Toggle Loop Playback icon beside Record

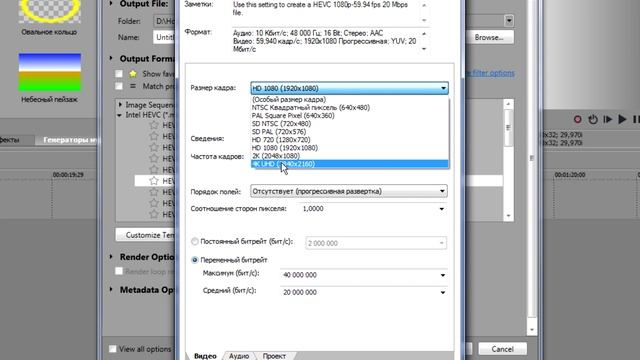coord(593,119)
